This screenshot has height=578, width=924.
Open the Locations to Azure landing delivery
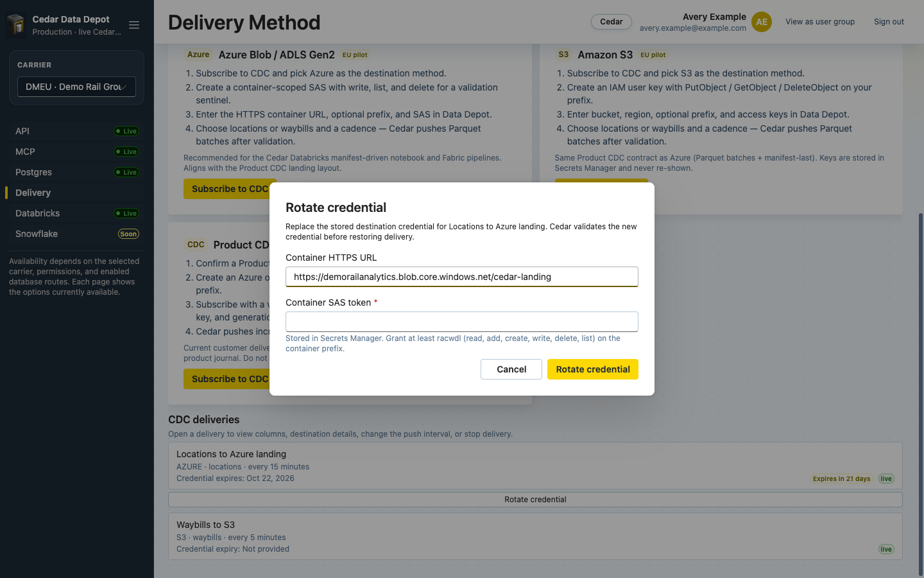[x=535, y=466]
